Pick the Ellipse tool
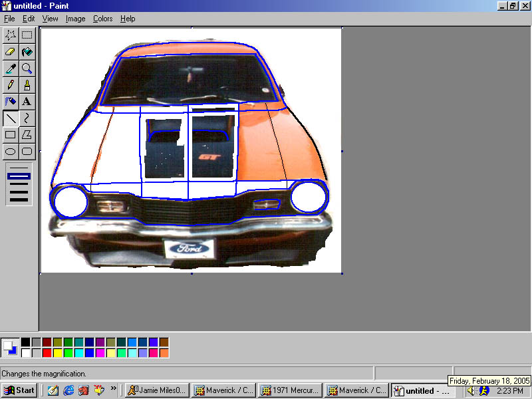Screen dimensions: 532x399 [x=11, y=152]
